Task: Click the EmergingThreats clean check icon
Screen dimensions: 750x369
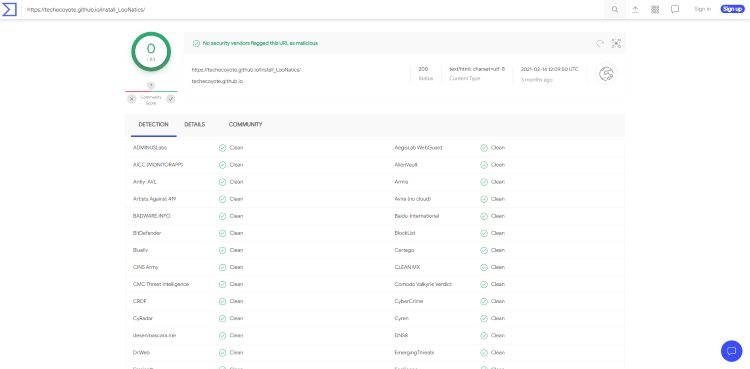Action: tap(484, 353)
